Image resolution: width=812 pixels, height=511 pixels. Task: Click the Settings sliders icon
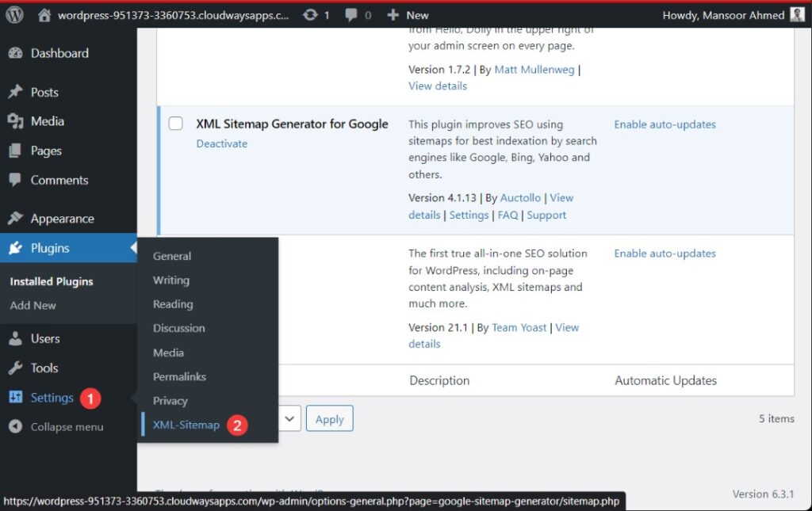click(16, 397)
